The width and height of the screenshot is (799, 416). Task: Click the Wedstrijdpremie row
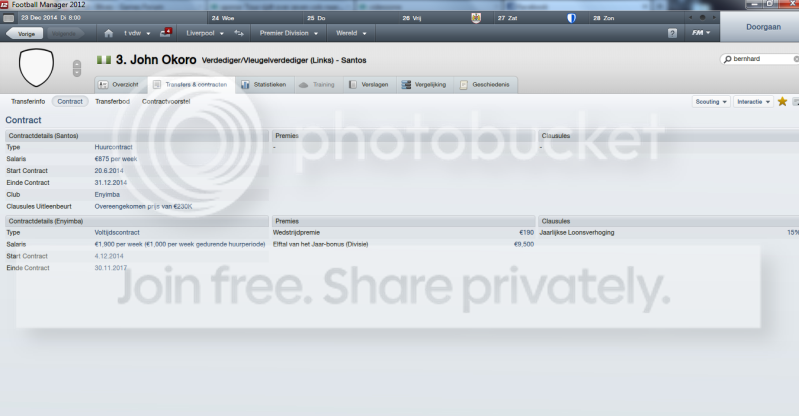pos(403,232)
